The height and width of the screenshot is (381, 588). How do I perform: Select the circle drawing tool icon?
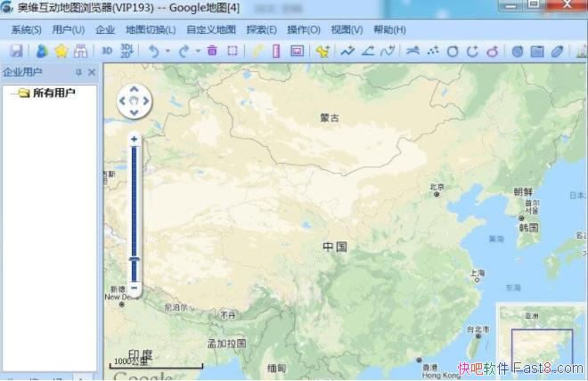click(x=453, y=51)
